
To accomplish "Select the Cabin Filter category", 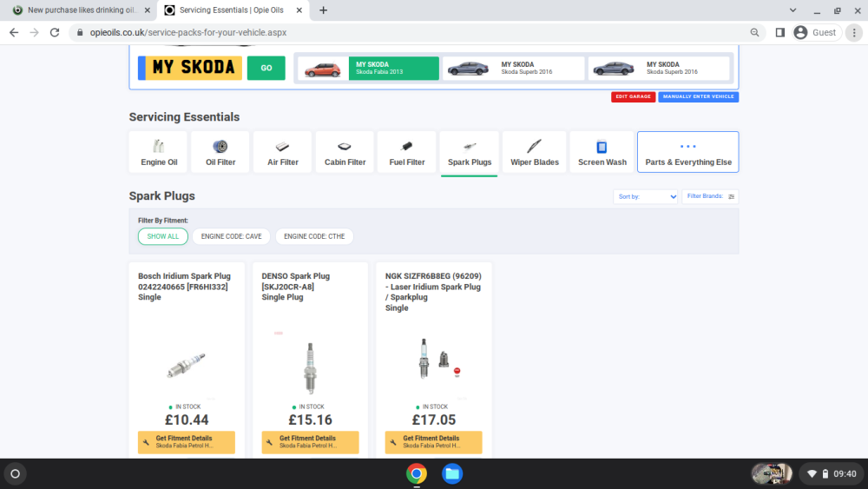I will (x=345, y=152).
